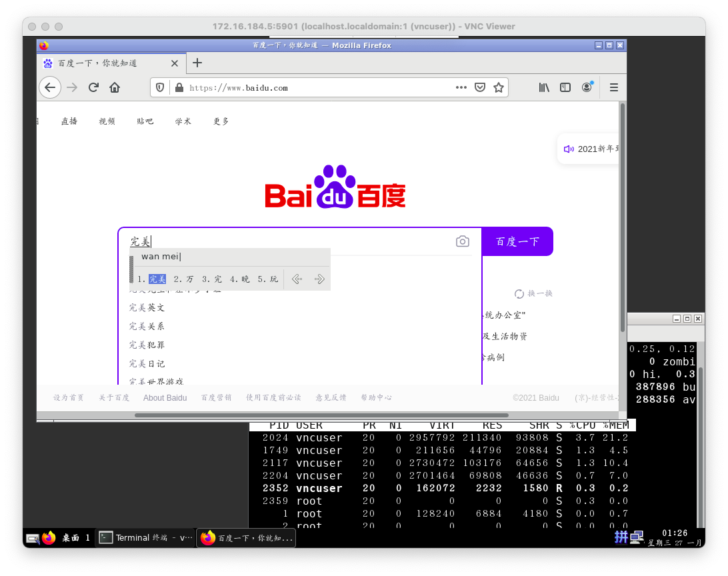Open the 学术 nav link
Viewport: 728px width, 576px height.
pos(183,121)
